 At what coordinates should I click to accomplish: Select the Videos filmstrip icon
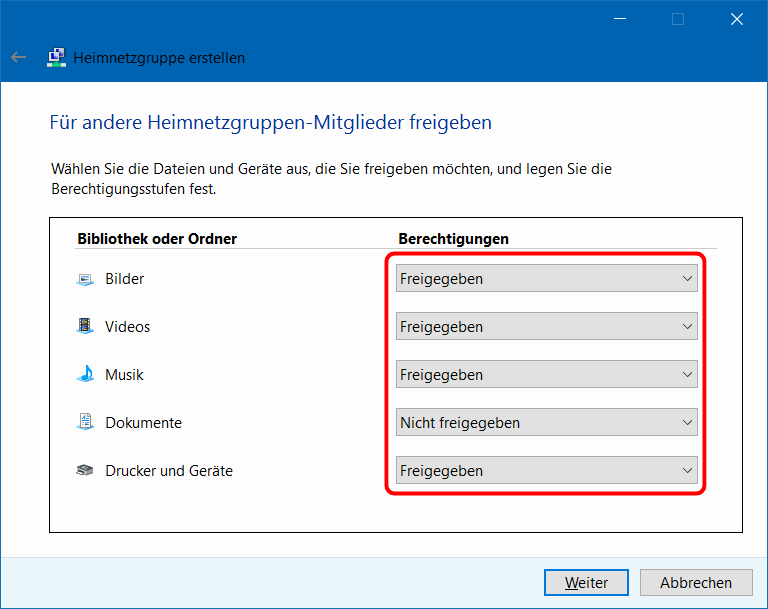click(x=85, y=327)
